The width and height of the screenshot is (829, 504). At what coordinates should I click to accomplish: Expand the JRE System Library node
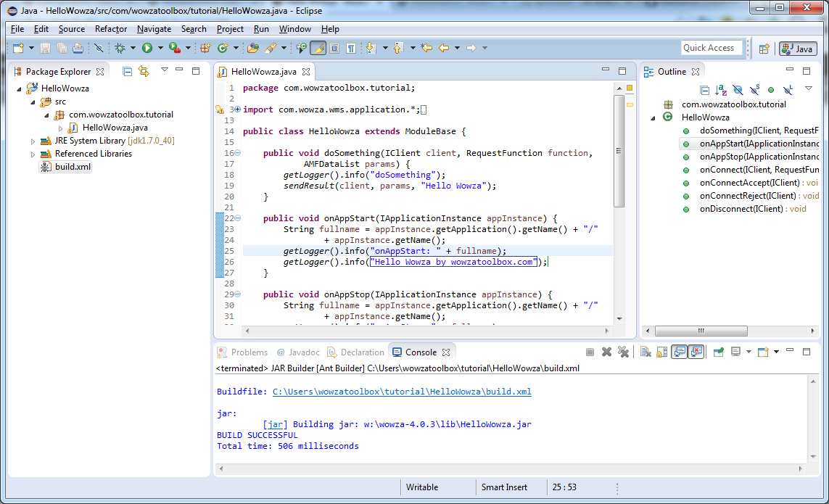pyautogui.click(x=33, y=141)
